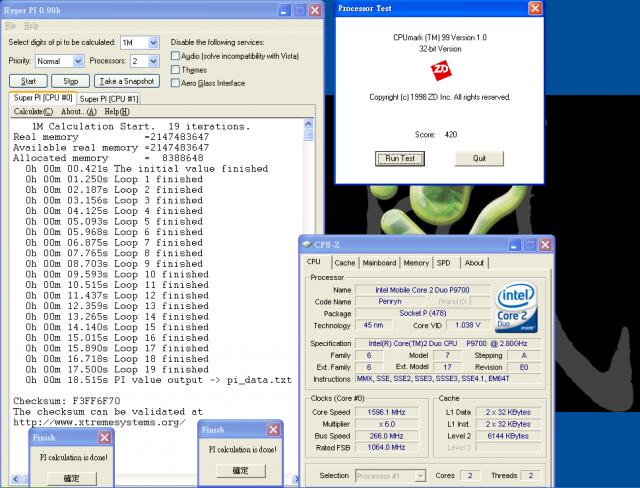Open the Help(H) menu in Super PI
This screenshot has width=640, height=488.
coord(117,111)
